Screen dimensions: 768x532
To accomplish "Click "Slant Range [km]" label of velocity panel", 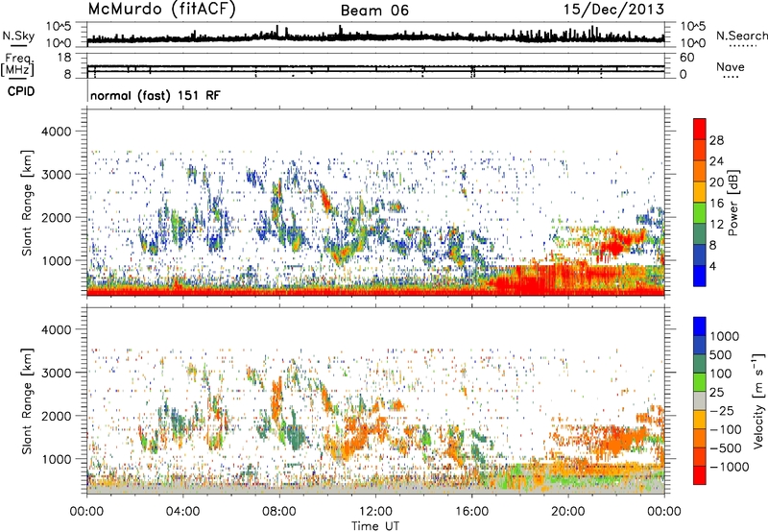I will [x=27, y=400].
